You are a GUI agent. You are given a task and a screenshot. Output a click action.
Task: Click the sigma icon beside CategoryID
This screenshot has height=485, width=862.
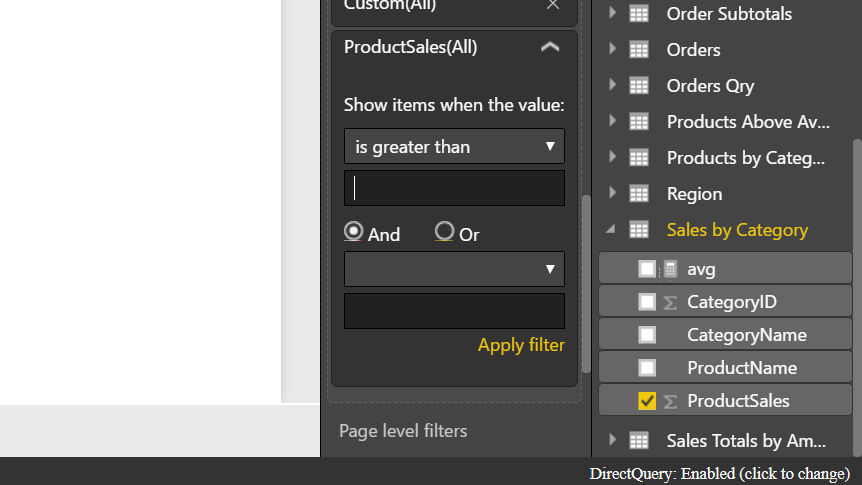pyautogui.click(x=670, y=302)
